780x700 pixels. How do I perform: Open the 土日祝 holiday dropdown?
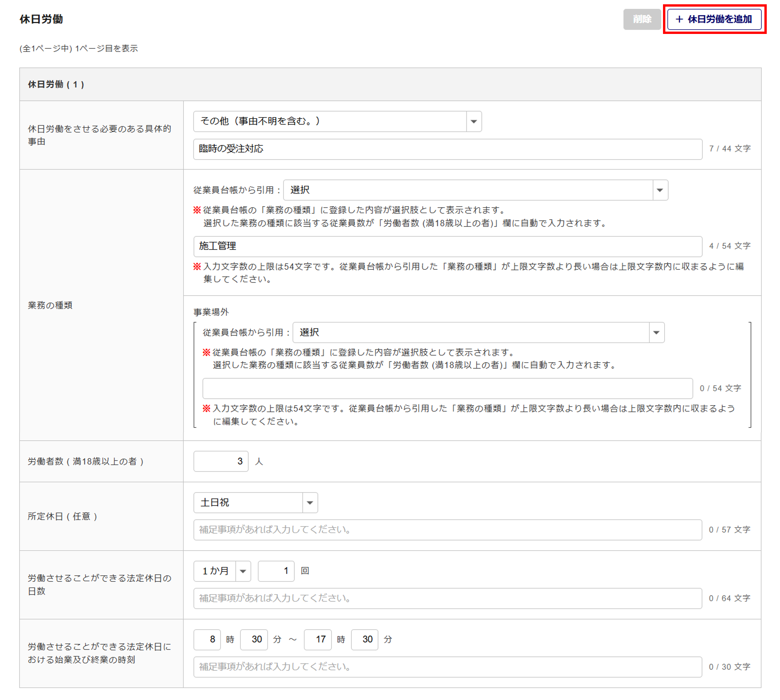tap(255, 503)
